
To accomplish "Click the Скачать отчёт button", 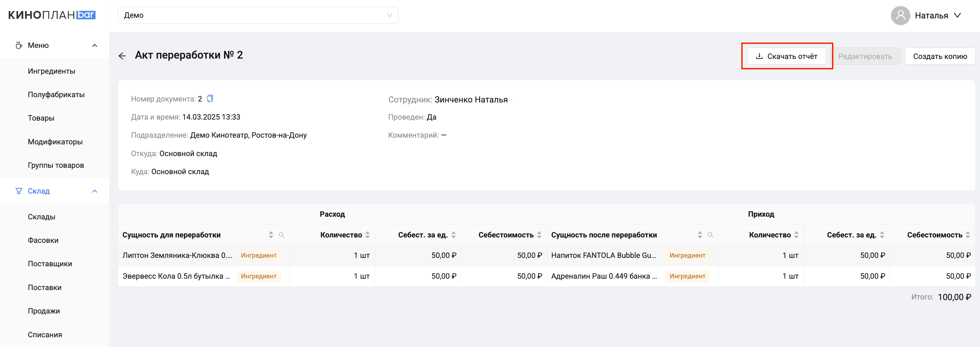I will click(x=786, y=56).
